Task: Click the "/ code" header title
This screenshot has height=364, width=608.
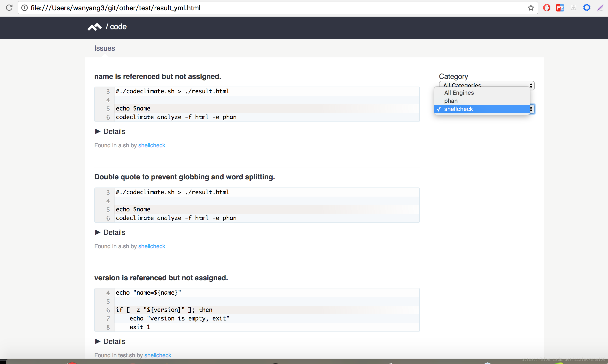Action: [116, 27]
